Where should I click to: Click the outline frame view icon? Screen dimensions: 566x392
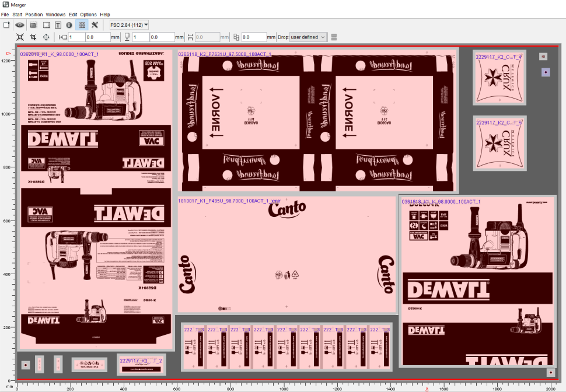point(47,25)
